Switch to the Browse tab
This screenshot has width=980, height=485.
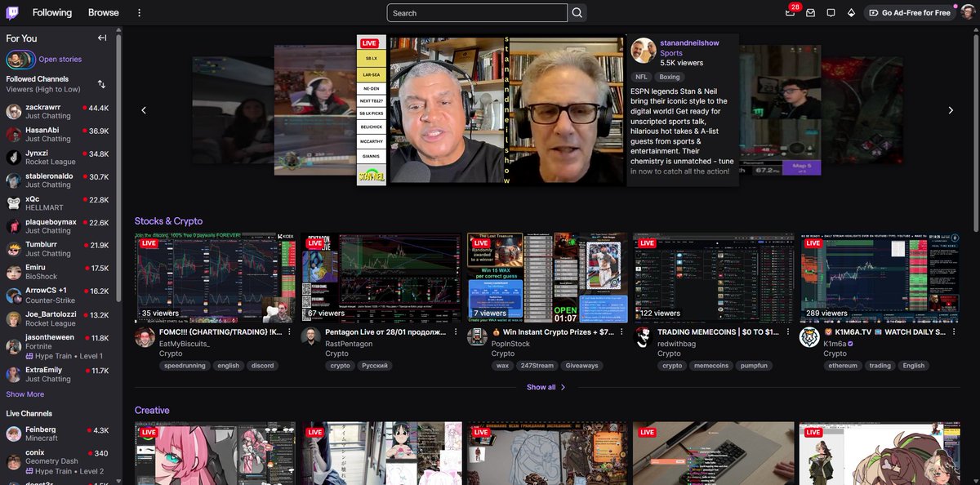(x=102, y=12)
